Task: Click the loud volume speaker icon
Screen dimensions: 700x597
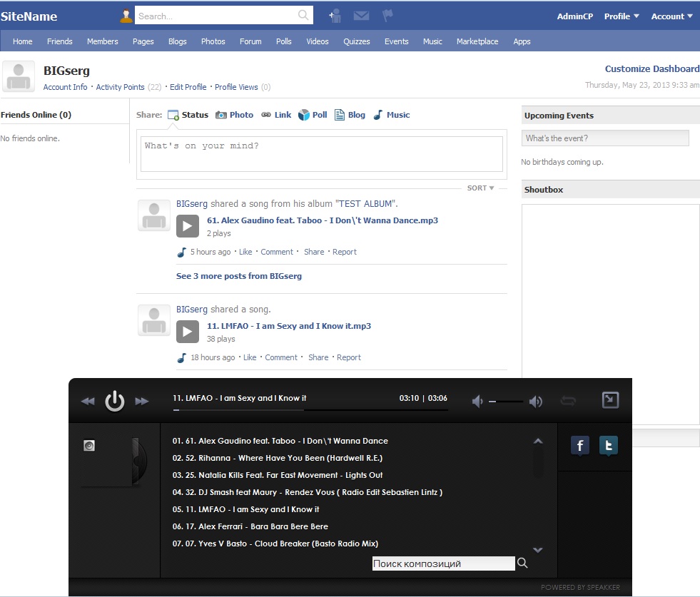Action: click(x=536, y=402)
